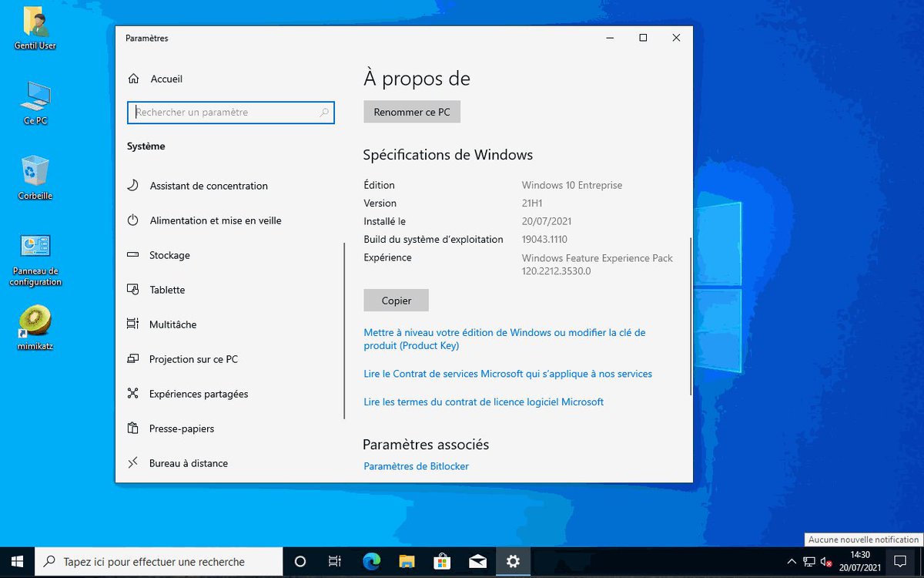Open the Windows Start menu
Screen dimensions: 924x578
18,562
